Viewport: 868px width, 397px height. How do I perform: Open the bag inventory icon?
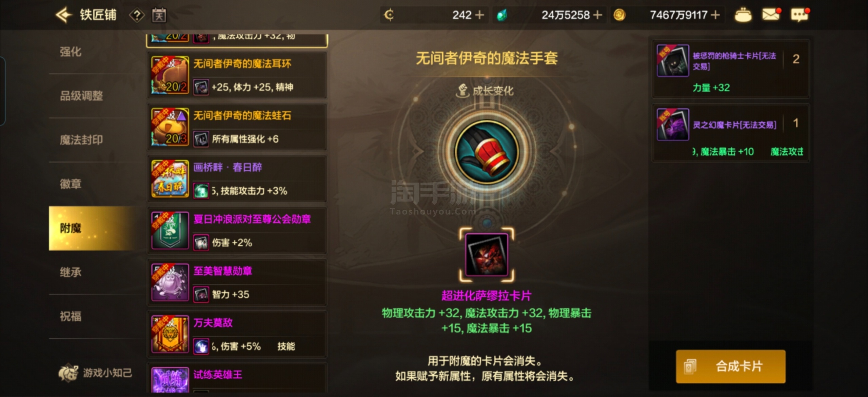(x=743, y=15)
